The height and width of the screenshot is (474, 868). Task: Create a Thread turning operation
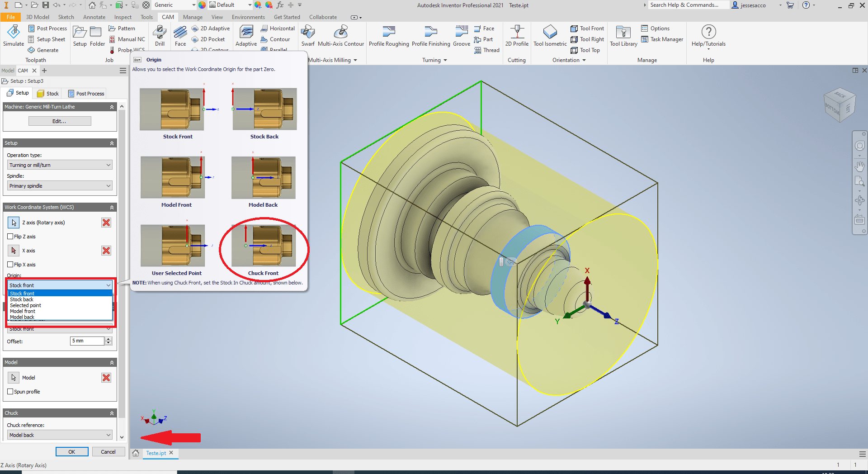point(487,50)
